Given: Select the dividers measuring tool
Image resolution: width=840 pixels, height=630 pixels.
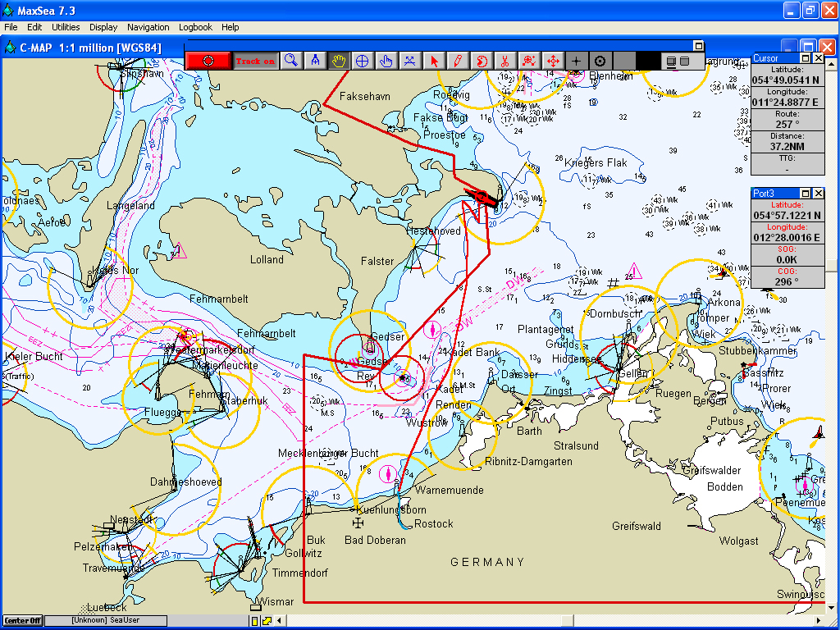Looking at the screenshot, I should (315, 61).
